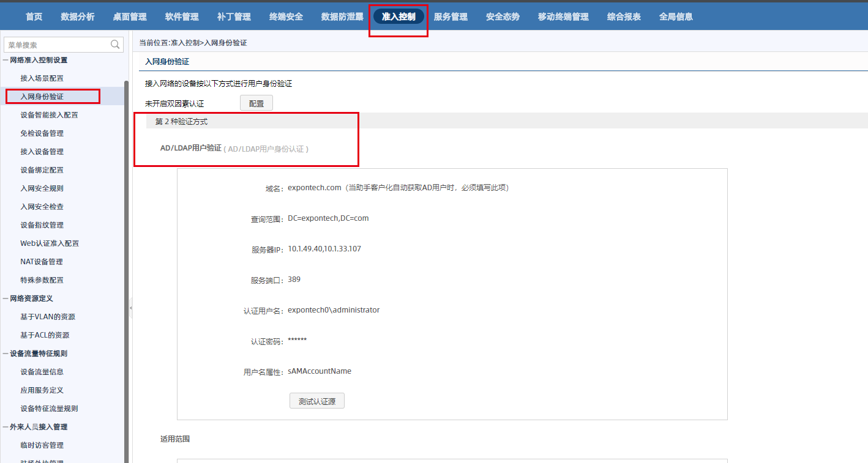Image resolution: width=868 pixels, height=463 pixels.
Task: Click the search magnifier icon in menu search
Action: point(115,44)
